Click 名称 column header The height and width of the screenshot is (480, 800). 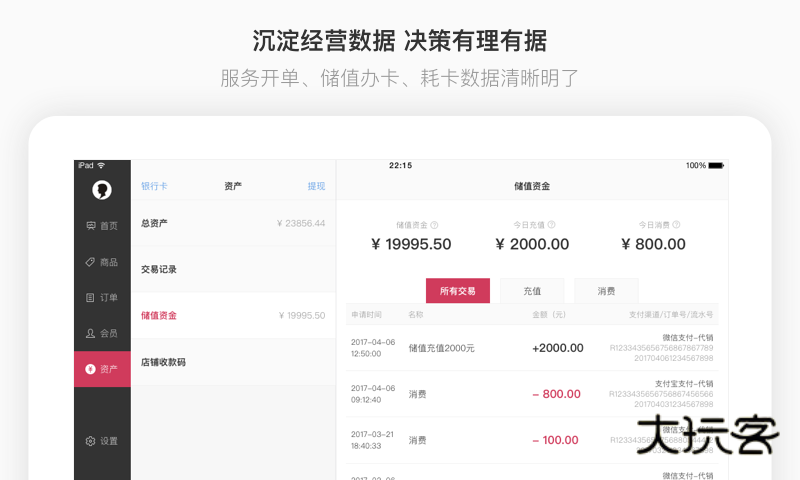point(416,314)
